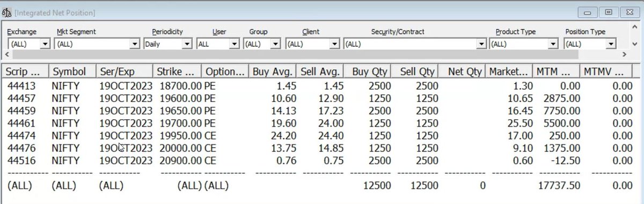This screenshot has width=644, height=204.
Task: Click the total Net Qty value 0
Action: tap(482, 186)
